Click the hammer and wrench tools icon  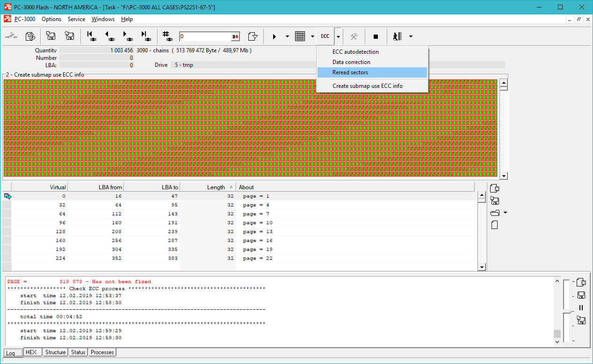click(354, 36)
